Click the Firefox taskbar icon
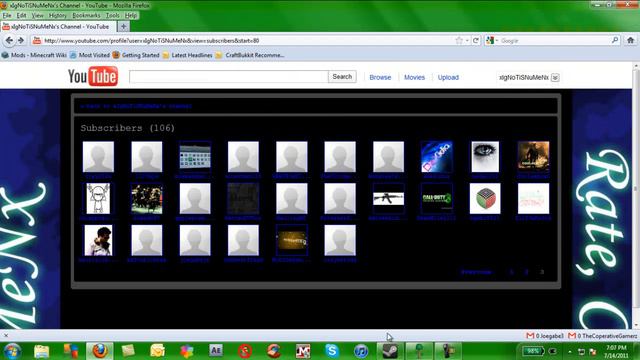Screen dimensions: 640x360 (x=100, y=351)
